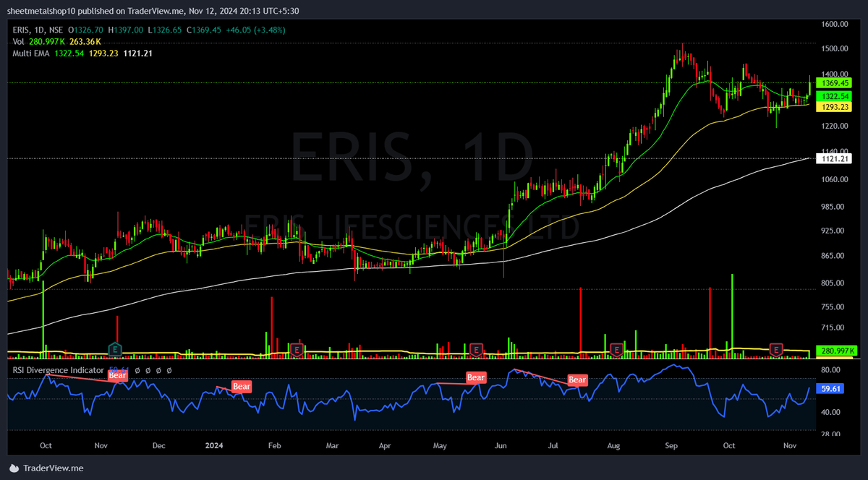The height and width of the screenshot is (480, 868).
Task: Click the blue 59.61 RSI value tag
Action: (x=830, y=388)
